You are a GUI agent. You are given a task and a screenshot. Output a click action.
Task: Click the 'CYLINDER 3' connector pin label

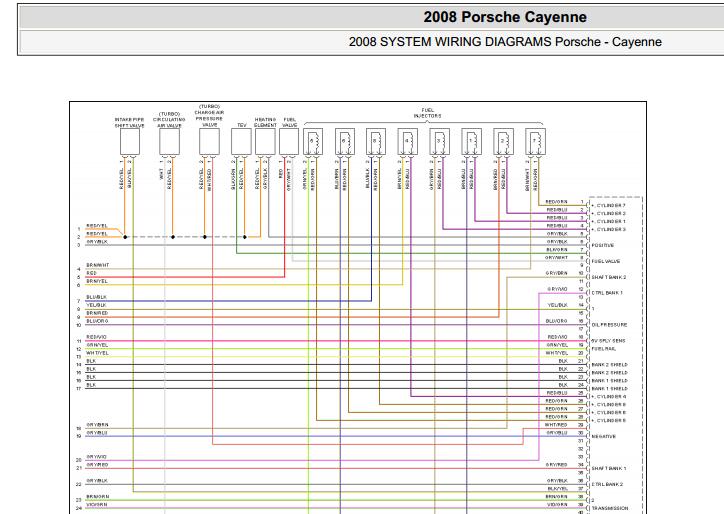(x=611, y=230)
